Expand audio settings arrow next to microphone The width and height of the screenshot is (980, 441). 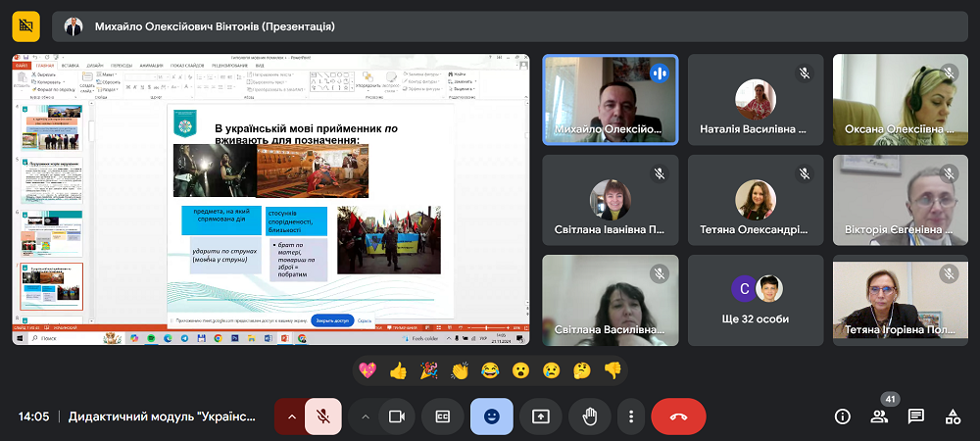coord(290,416)
